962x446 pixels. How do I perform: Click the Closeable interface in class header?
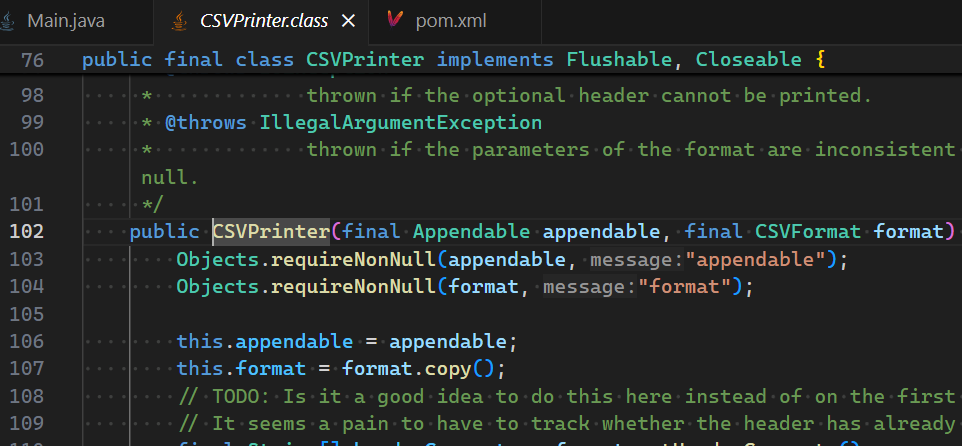point(748,60)
